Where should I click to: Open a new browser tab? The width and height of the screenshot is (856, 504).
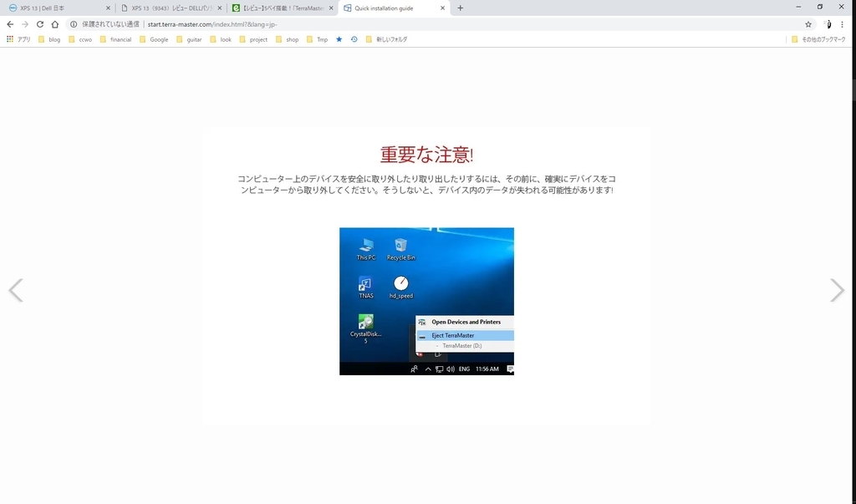[461, 8]
